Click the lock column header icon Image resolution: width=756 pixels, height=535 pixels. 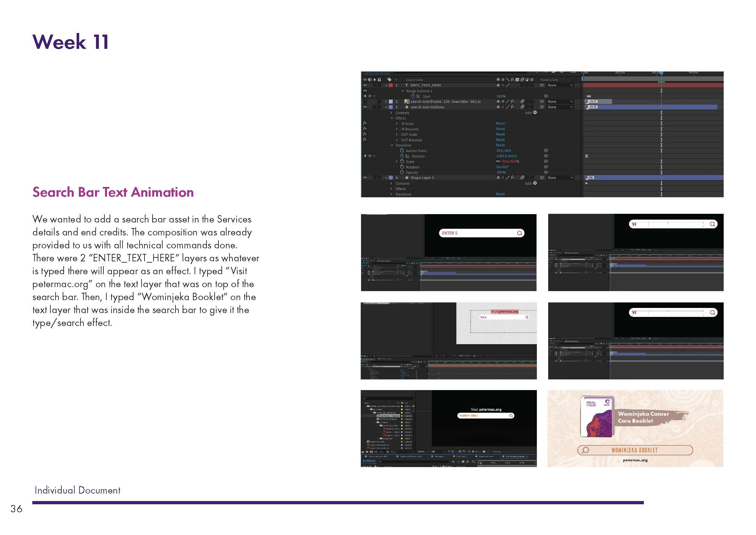tap(379, 79)
